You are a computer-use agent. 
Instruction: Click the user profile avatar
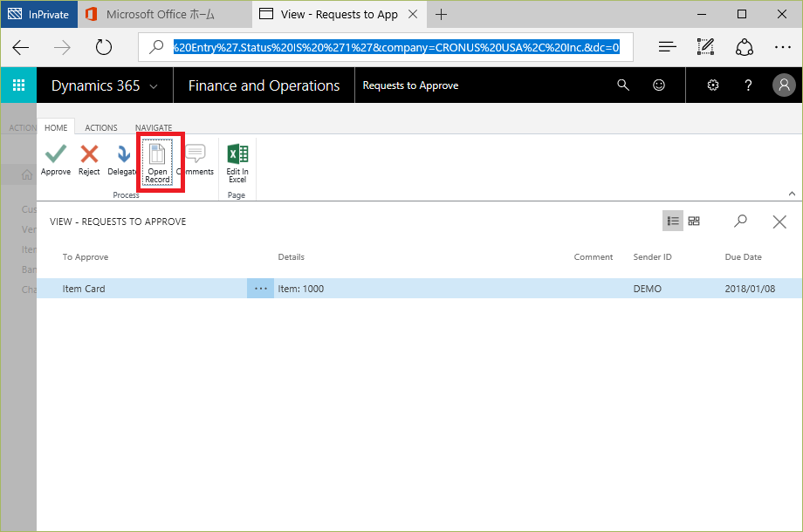click(x=784, y=85)
